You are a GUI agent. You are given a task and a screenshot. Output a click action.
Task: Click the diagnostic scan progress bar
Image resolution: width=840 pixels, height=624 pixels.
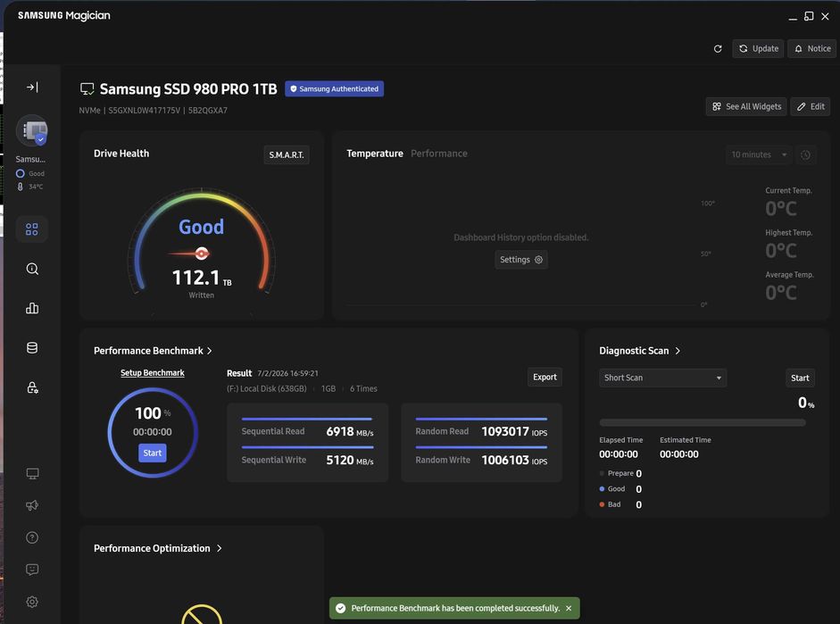(703, 422)
